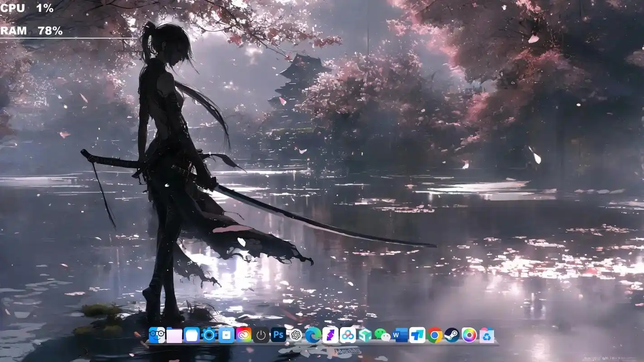Image resolution: width=644 pixels, height=362 pixels.
Task: Open the blue-white T-shaped app icon
Action: coord(417,335)
